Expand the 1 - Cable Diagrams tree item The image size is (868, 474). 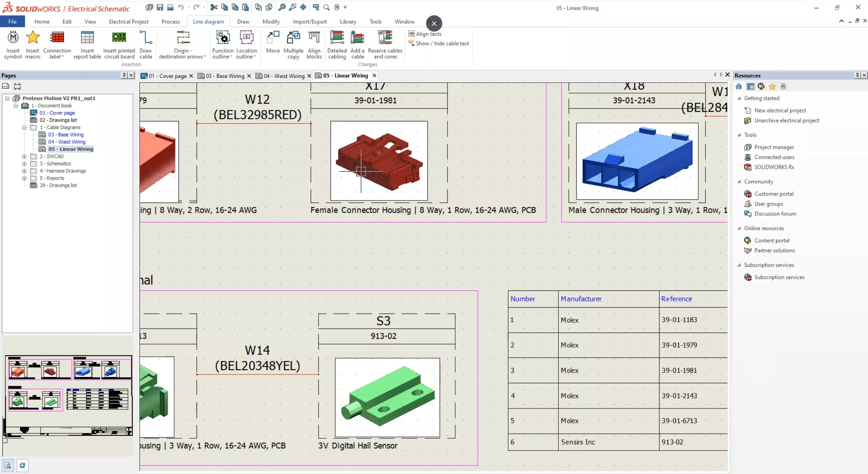[x=24, y=127]
